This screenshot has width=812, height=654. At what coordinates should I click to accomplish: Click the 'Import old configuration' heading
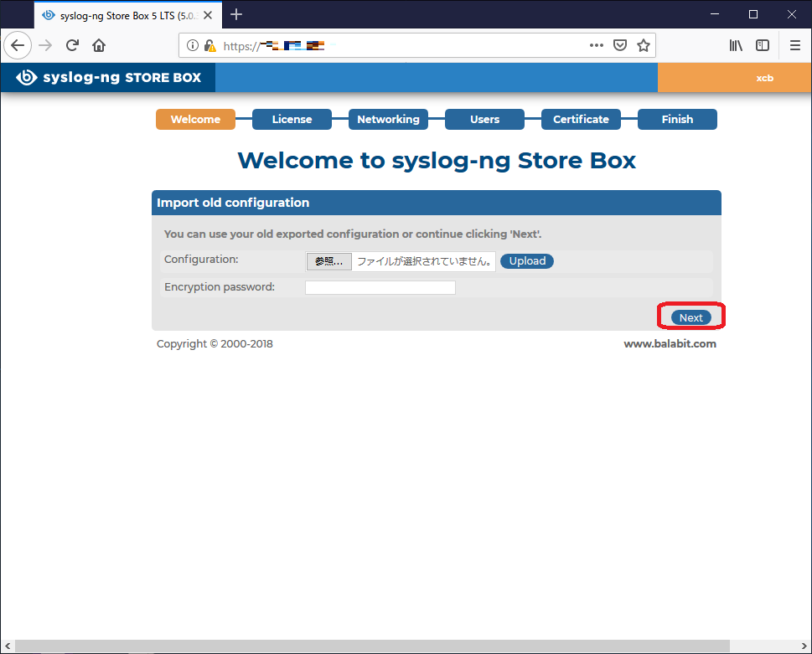[x=233, y=203]
